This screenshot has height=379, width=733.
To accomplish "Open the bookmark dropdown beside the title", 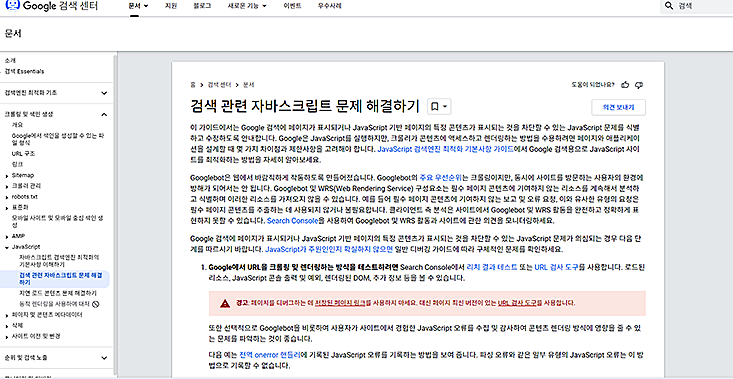I will pos(439,107).
